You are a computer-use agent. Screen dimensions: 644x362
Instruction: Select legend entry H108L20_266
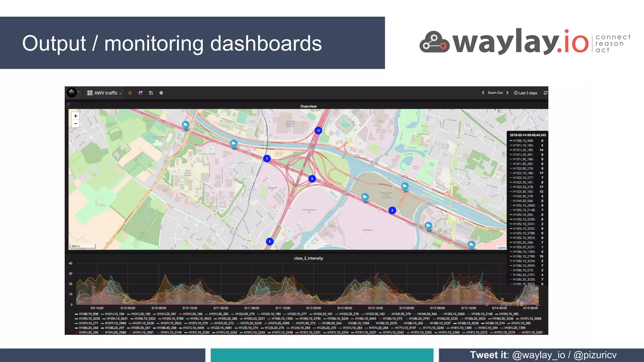click(86, 328)
